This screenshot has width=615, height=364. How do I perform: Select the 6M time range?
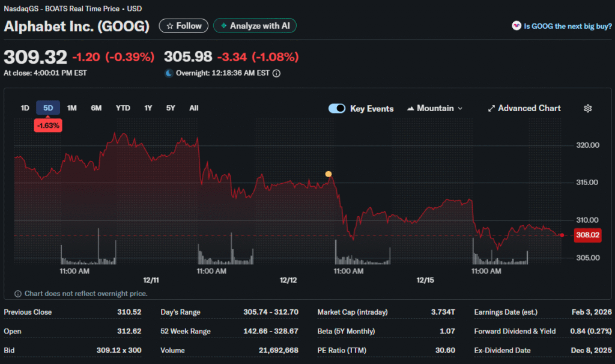click(96, 108)
